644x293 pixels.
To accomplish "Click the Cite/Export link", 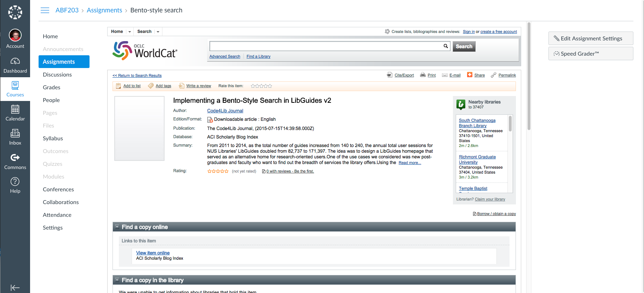I will coord(404,75).
